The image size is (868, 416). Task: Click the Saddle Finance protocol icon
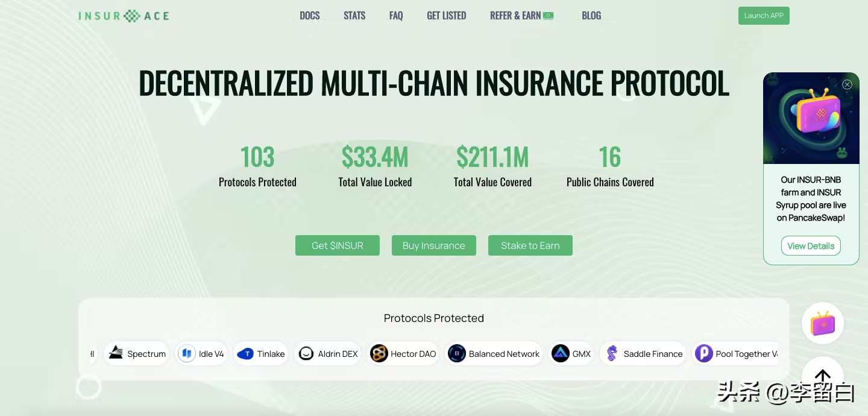click(x=612, y=353)
